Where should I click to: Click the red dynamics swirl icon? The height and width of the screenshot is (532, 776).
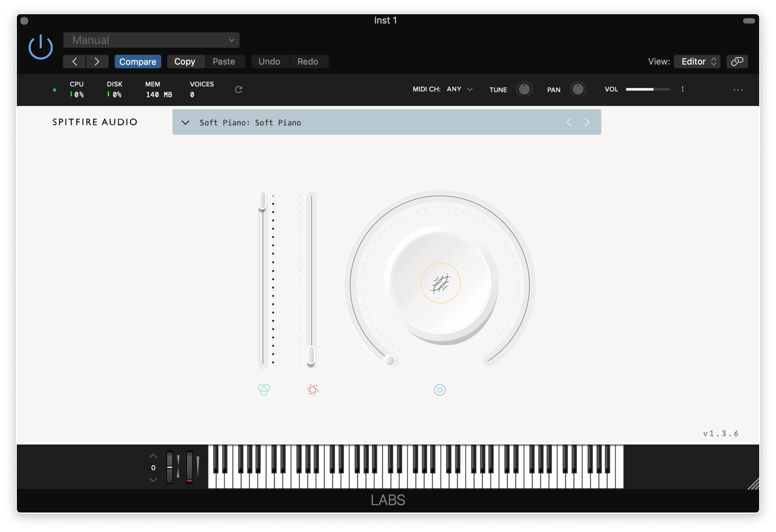312,390
